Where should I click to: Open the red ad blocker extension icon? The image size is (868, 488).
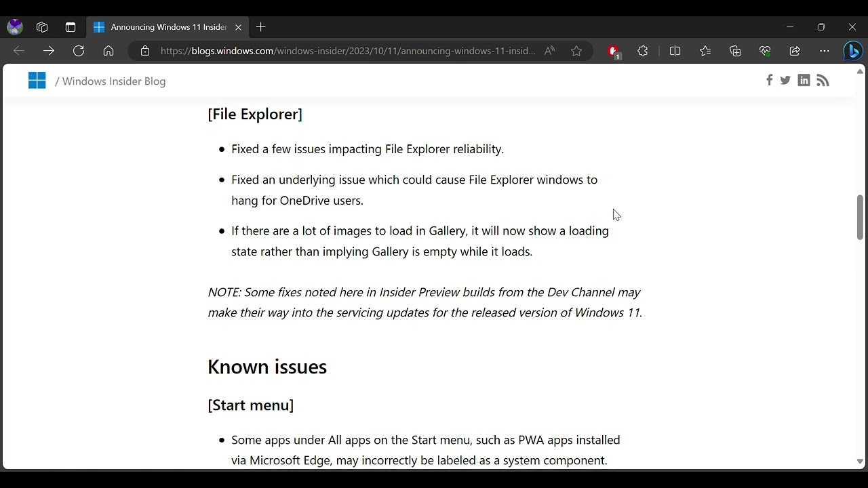[x=614, y=52]
